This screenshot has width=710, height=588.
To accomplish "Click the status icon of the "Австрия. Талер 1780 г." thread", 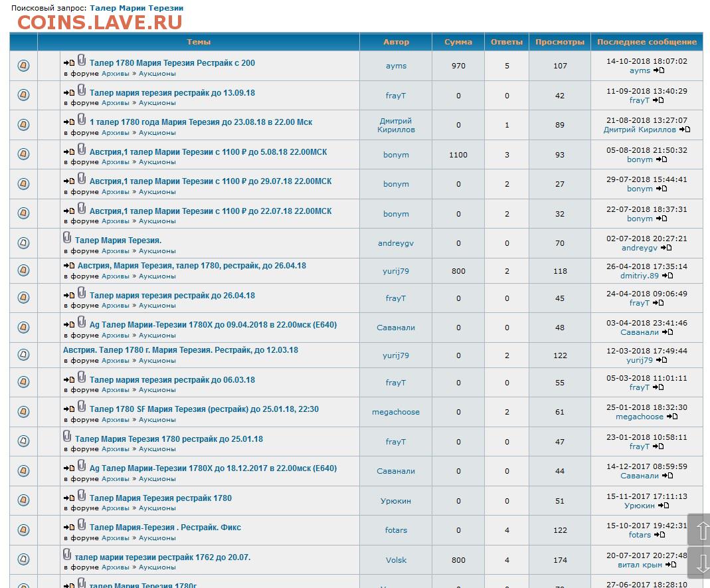I will click(23, 355).
